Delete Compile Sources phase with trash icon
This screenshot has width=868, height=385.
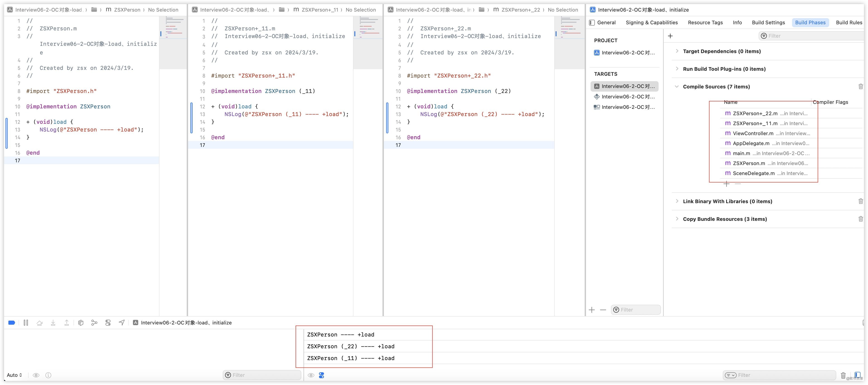click(x=861, y=87)
